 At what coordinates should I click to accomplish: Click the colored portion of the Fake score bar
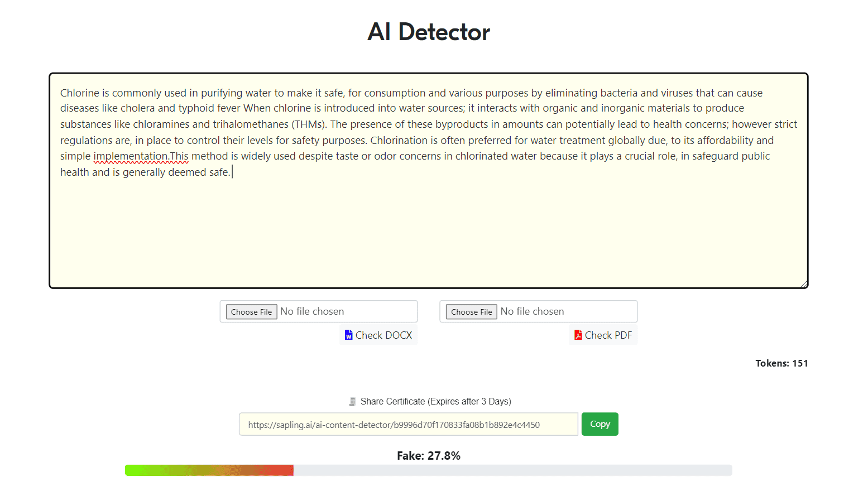click(209, 470)
